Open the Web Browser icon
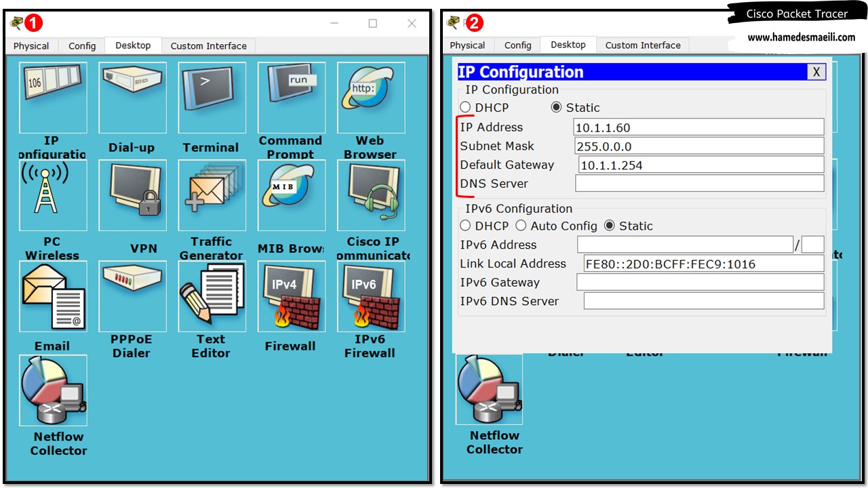 [x=371, y=98]
